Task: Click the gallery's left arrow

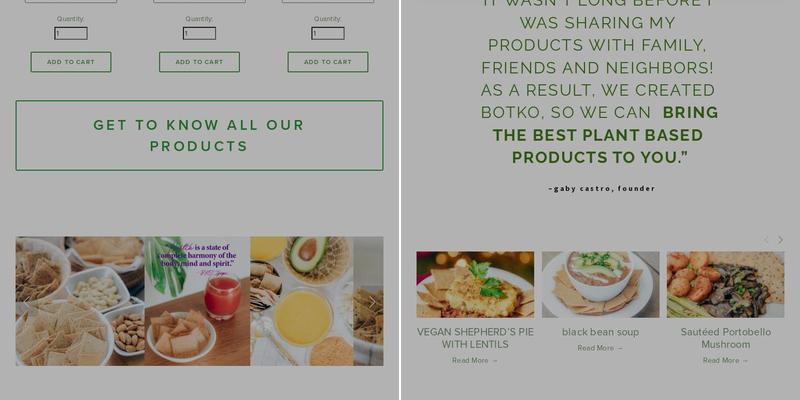Action: pyautogui.click(x=27, y=302)
